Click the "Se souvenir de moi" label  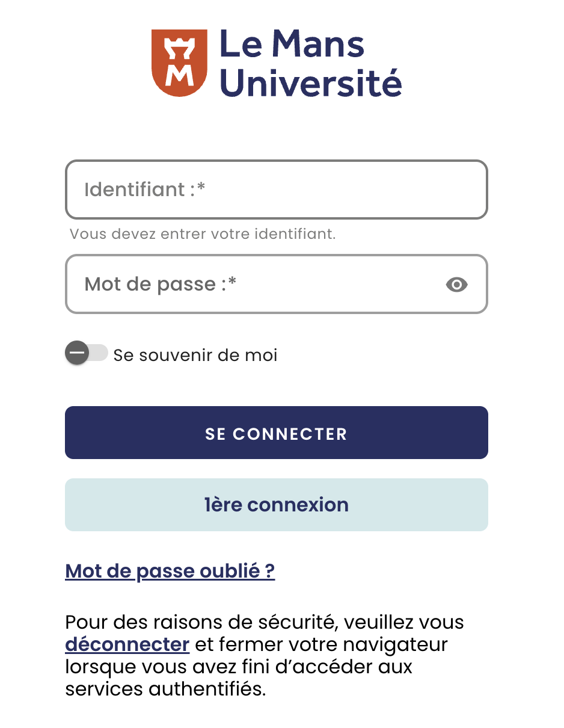pyautogui.click(x=195, y=355)
